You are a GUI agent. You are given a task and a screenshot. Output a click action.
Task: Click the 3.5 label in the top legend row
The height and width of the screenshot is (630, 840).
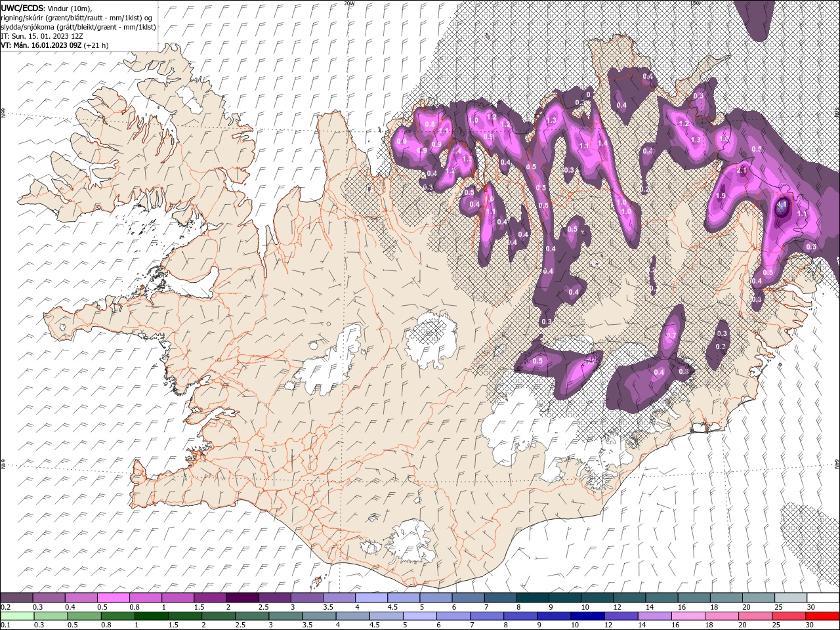[x=327, y=608]
